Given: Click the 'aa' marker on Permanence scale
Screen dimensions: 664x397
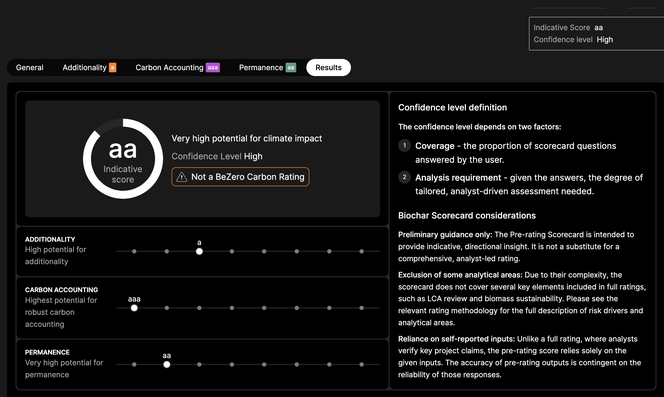Looking at the screenshot, I should [x=167, y=364].
